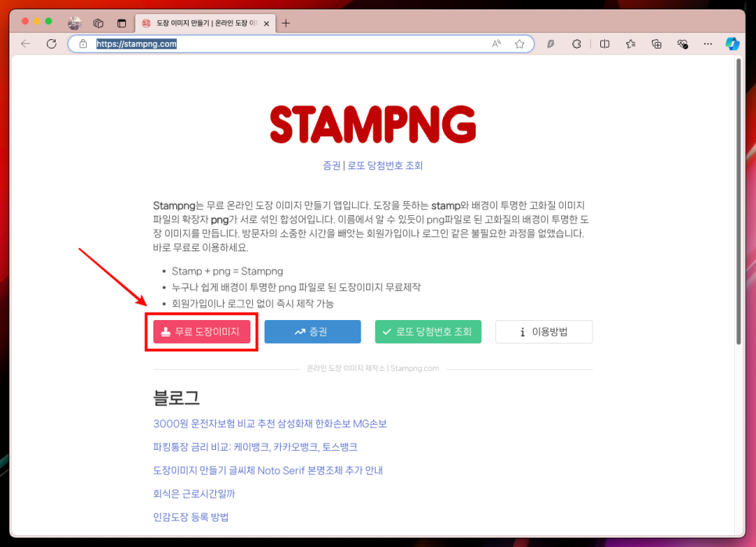Open Read aloud icon in address bar
Image resolution: width=756 pixels, height=547 pixels.
point(496,44)
